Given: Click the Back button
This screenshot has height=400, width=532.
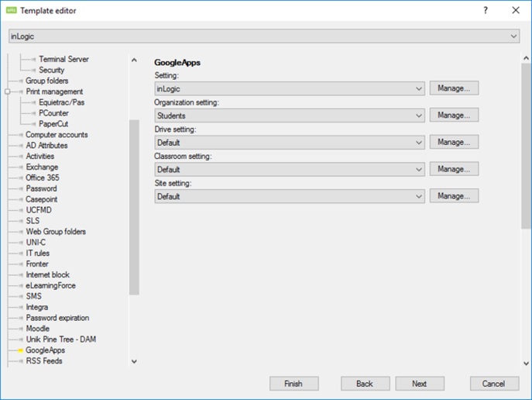Looking at the screenshot, I should coord(365,384).
